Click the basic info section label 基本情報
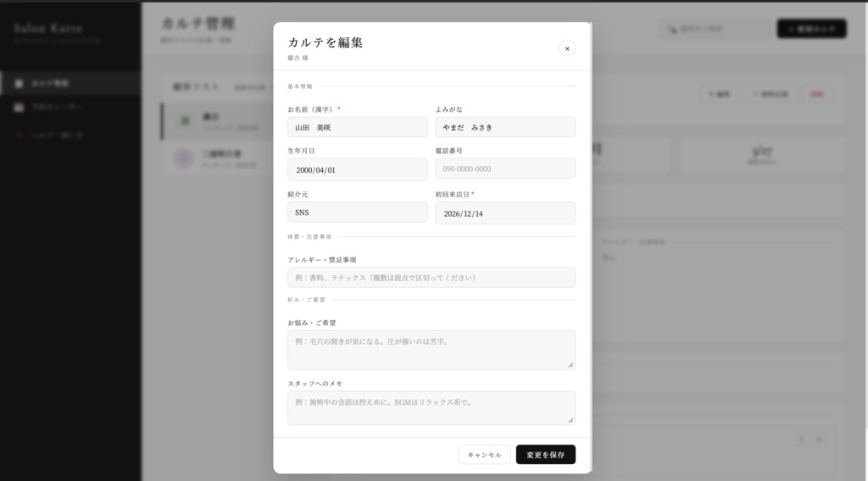This screenshot has width=868, height=481. pos(300,86)
